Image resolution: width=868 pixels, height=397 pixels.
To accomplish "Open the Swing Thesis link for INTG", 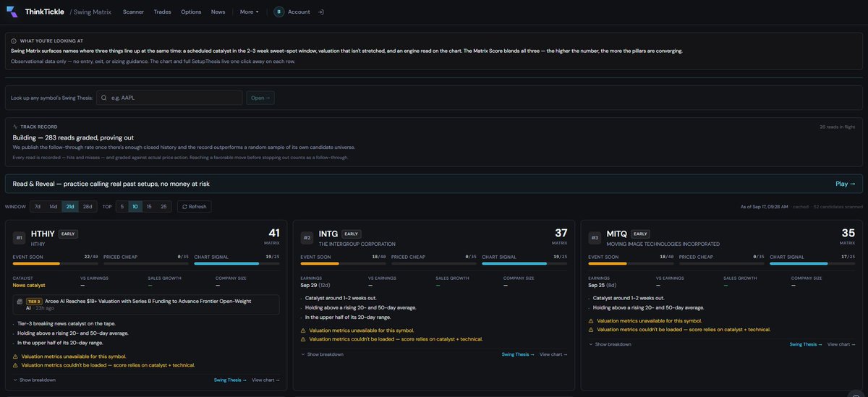I will (x=518, y=354).
